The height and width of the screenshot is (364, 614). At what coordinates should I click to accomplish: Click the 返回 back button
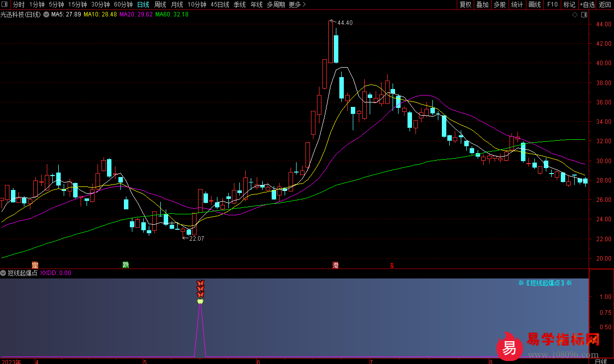pyautogui.click(x=605, y=4)
